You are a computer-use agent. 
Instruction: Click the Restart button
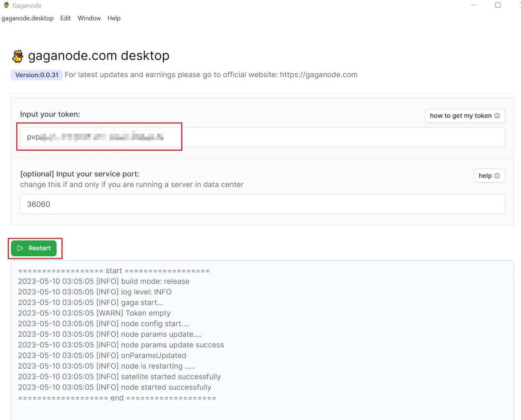34,248
